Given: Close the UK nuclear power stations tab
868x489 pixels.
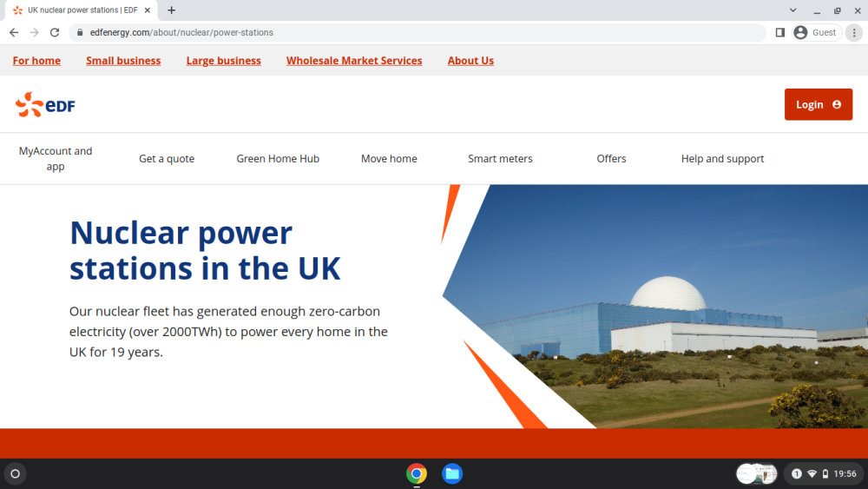Looking at the screenshot, I should pos(148,10).
